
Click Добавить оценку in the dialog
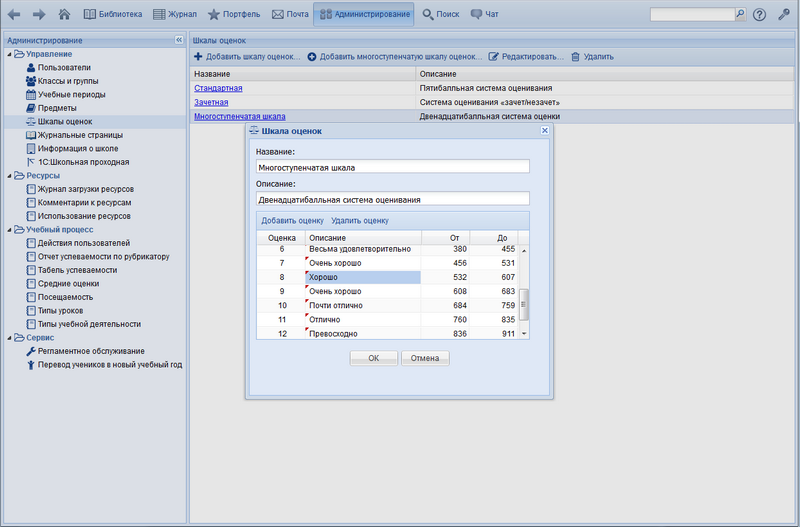point(292,221)
